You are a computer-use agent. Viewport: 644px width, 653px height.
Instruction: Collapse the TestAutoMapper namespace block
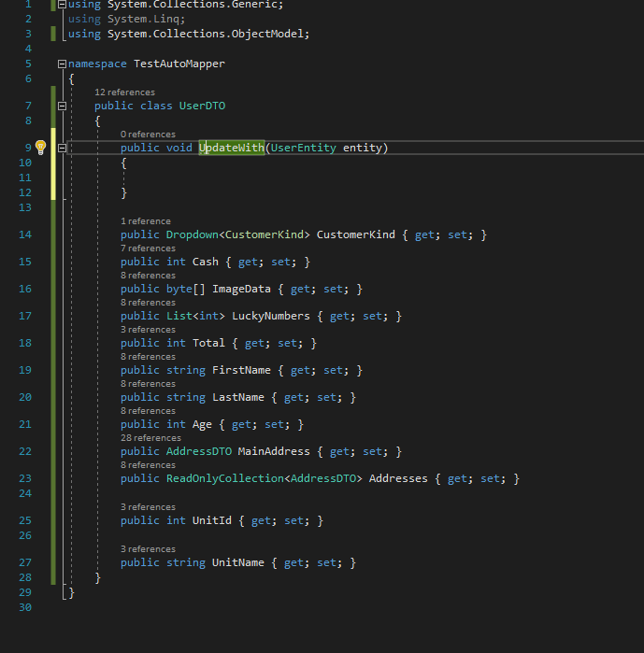pos(62,64)
